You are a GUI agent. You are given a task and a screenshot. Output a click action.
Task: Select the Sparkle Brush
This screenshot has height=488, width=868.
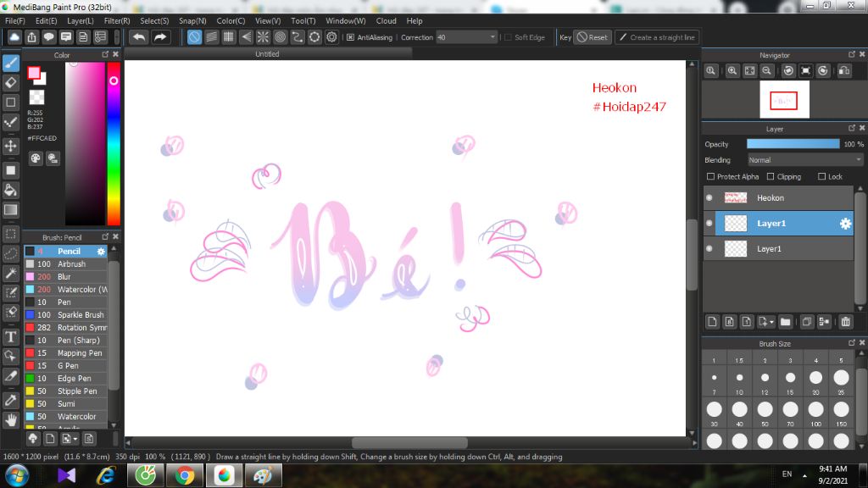66,314
